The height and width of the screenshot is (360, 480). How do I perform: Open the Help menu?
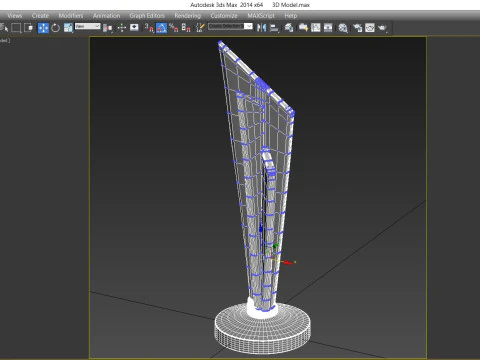pyautogui.click(x=291, y=16)
